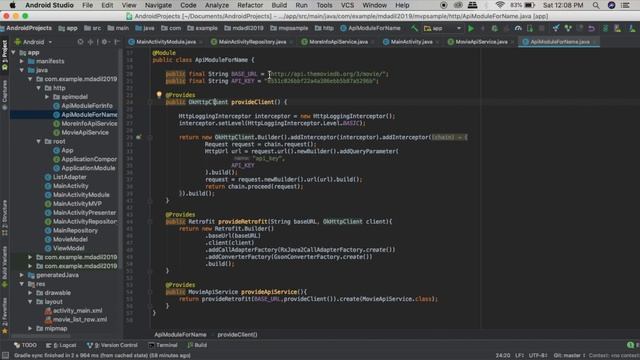This screenshot has height=360, width=640.
Task: Expand the apimodel package
Action: (47, 97)
